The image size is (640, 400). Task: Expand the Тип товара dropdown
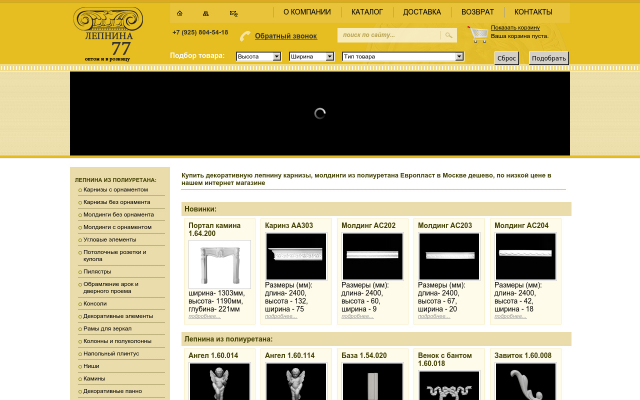click(402, 57)
